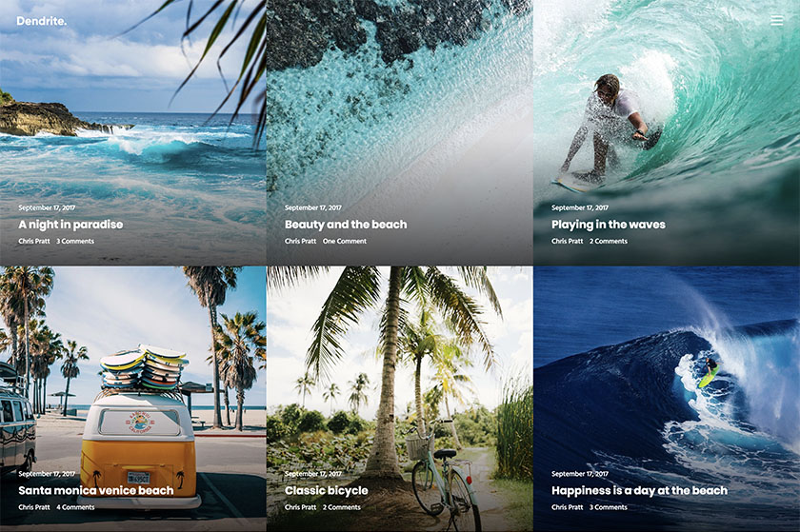Open the 'A night in paradise' post
The image size is (800, 532).
[x=70, y=225]
